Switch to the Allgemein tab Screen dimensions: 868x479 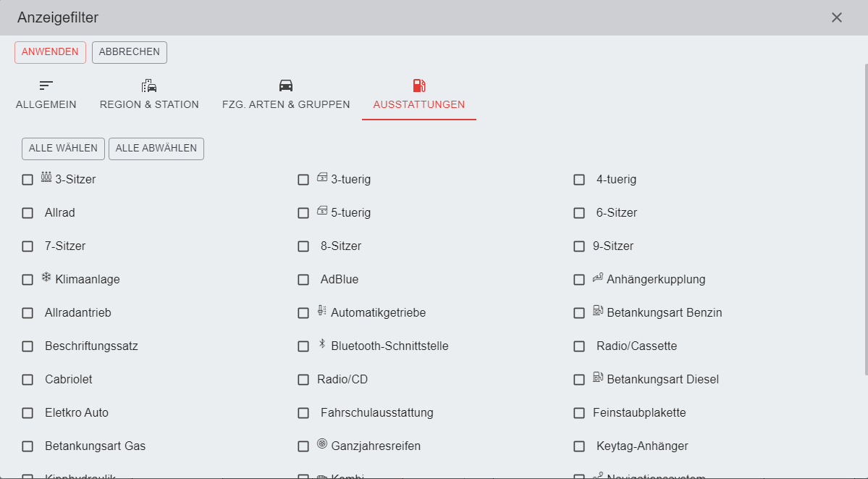pyautogui.click(x=46, y=95)
